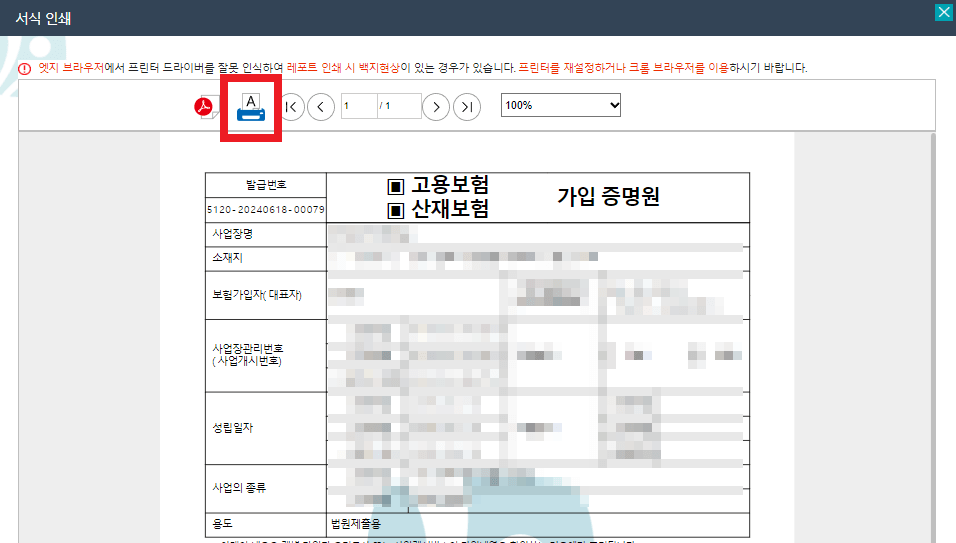Go to the next page
Screen dimensions: 956x543
click(x=436, y=107)
